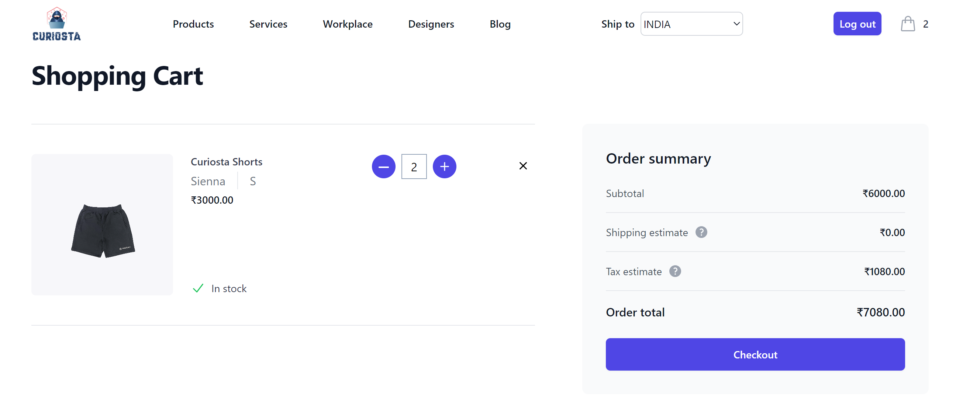980x410 pixels.
Task: Open the Curiosta Shorts product link
Action: coord(226,161)
